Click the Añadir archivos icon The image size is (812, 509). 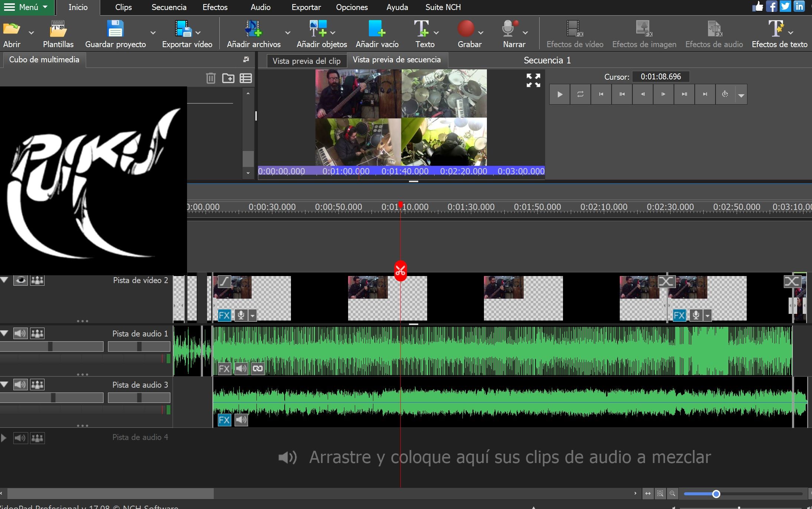(253, 29)
